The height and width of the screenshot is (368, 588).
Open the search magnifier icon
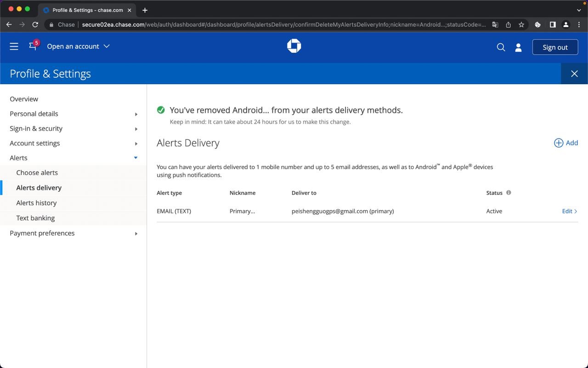(501, 47)
